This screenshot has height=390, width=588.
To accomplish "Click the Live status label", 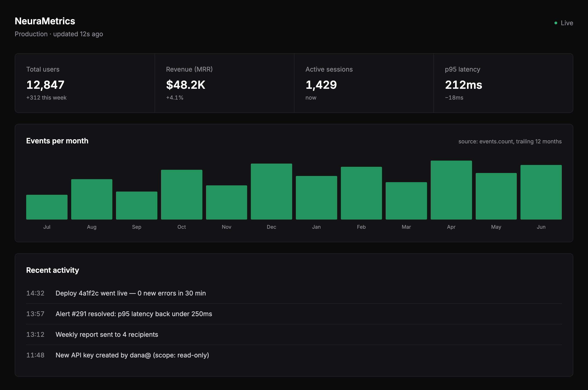I will (567, 23).
